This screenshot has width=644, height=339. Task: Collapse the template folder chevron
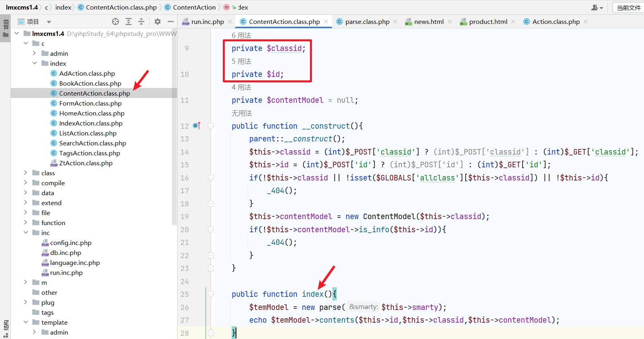pyautogui.click(x=26, y=322)
